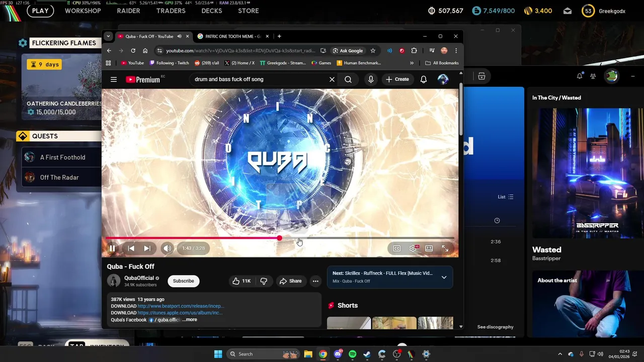Open the itunes.apple.com download link
The image size is (644, 362).
(180, 313)
